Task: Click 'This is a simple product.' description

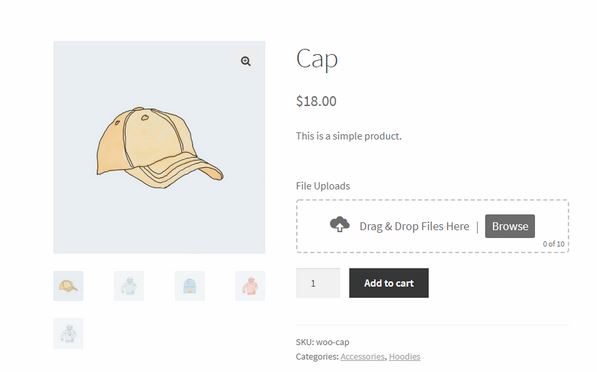Action: tap(349, 136)
